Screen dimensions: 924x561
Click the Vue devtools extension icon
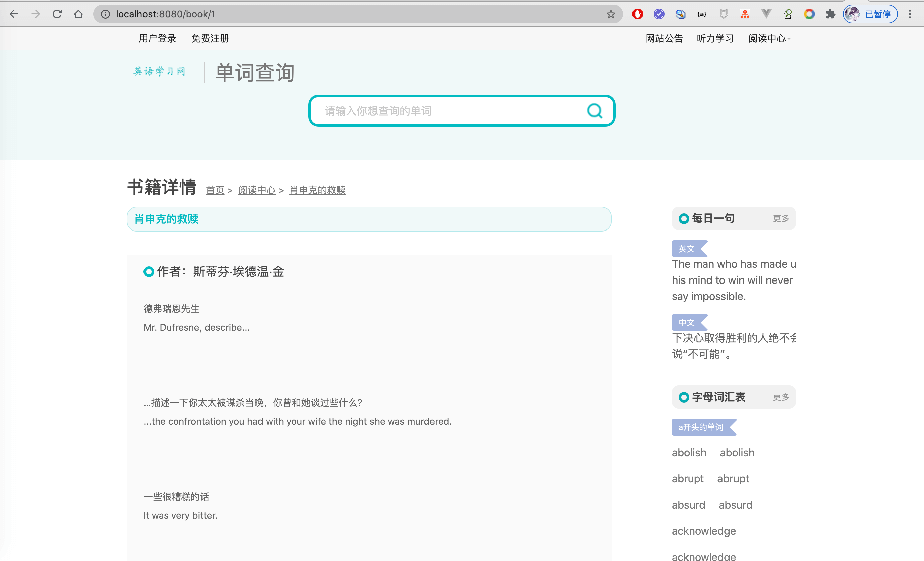point(766,14)
